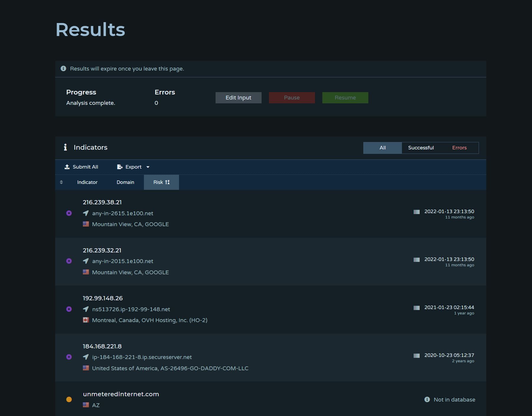This screenshot has height=416, width=532.
Task: Click the Resume button
Action: click(345, 98)
